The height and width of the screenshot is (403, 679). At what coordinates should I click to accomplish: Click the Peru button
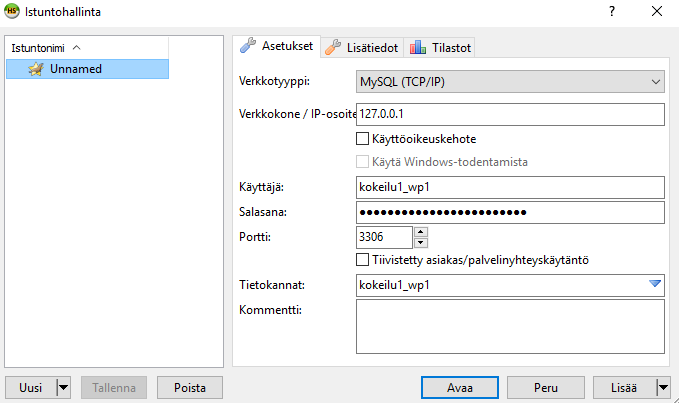coord(546,387)
